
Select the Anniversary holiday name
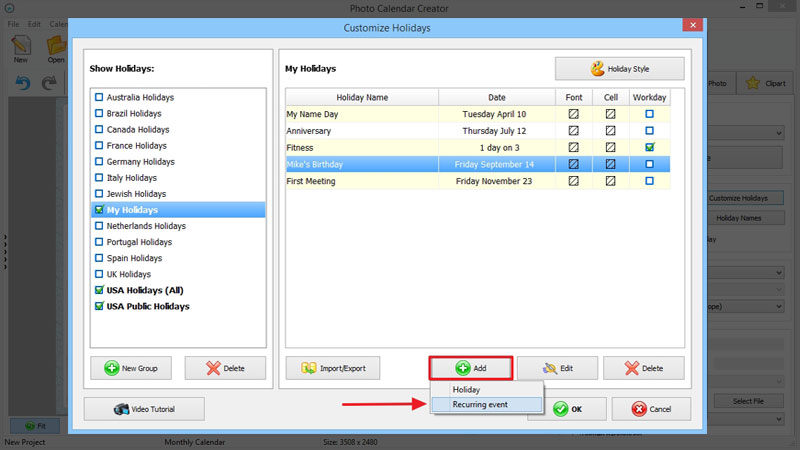(x=308, y=131)
